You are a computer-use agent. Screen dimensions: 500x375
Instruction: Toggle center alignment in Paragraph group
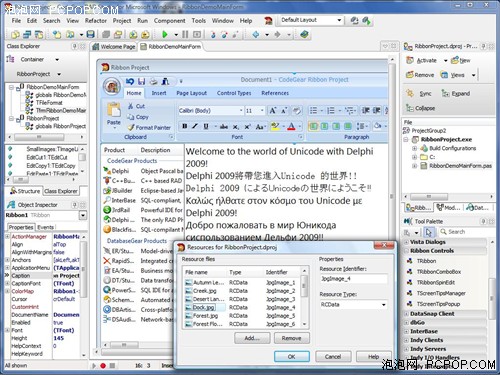[x=324, y=126]
